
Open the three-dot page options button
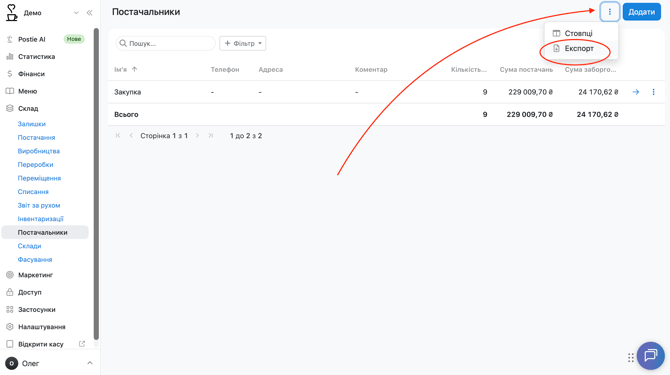[610, 12]
